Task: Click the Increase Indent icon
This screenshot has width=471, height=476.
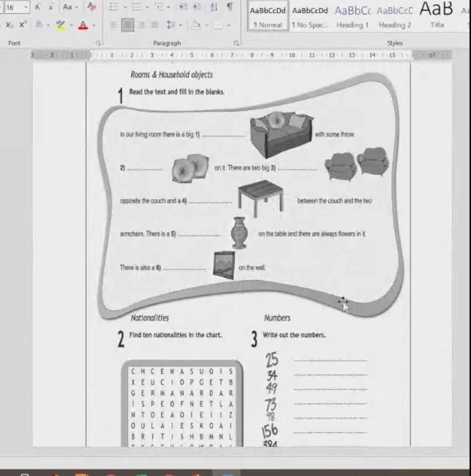Action: click(x=197, y=7)
